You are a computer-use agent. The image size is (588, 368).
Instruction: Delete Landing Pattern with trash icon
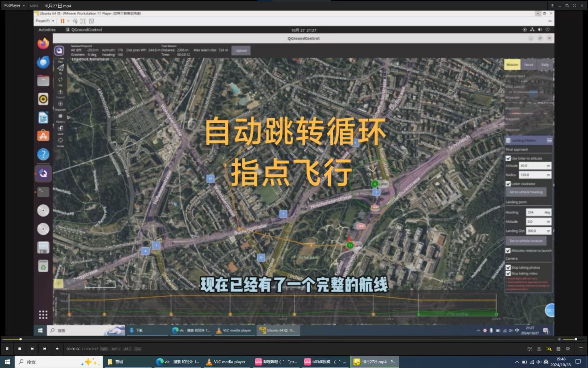[508, 140]
